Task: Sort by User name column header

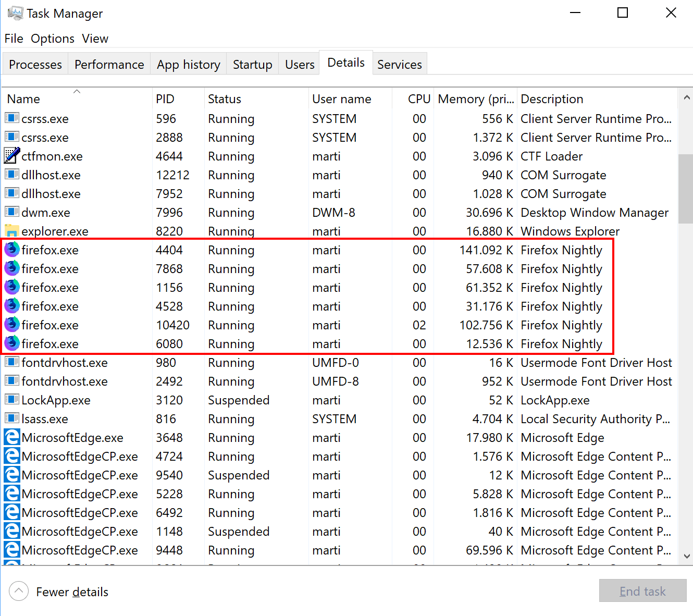Action: (350, 98)
